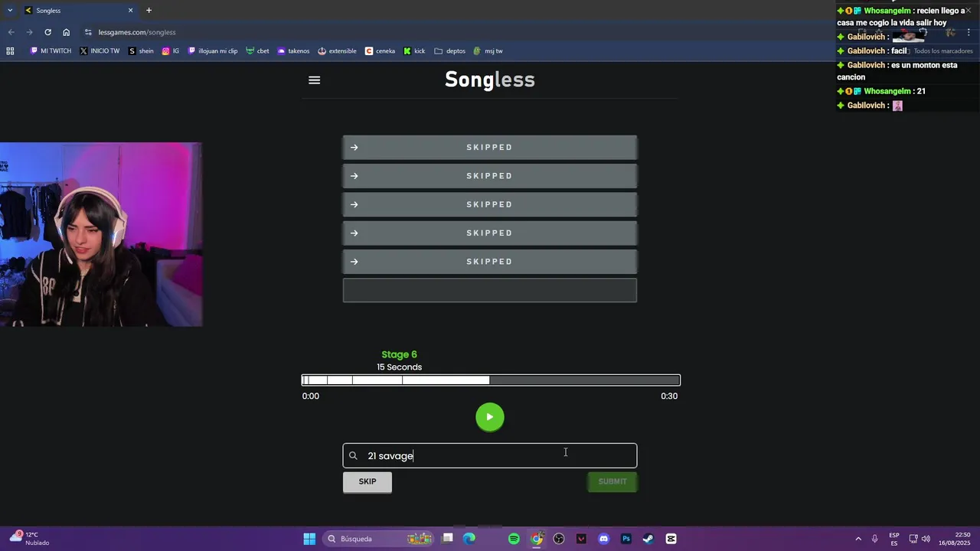The image size is (980, 551).
Task: Click the Songless logo title
Action: [490, 80]
